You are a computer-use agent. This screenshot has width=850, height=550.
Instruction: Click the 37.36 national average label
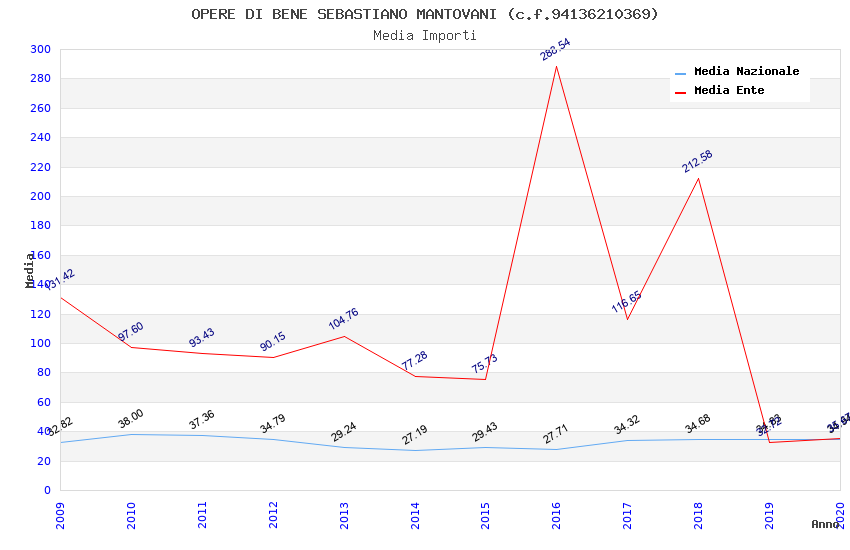(202, 420)
